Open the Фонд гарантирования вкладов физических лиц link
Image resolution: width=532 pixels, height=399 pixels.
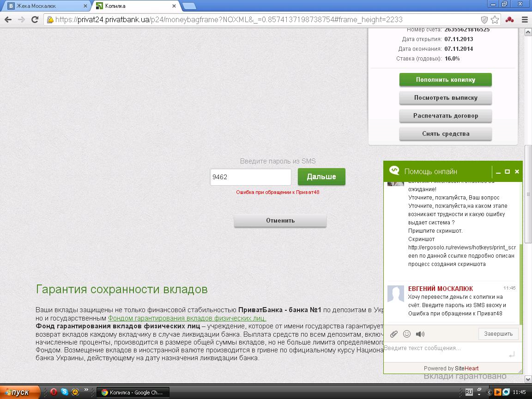pyautogui.click(x=187, y=318)
